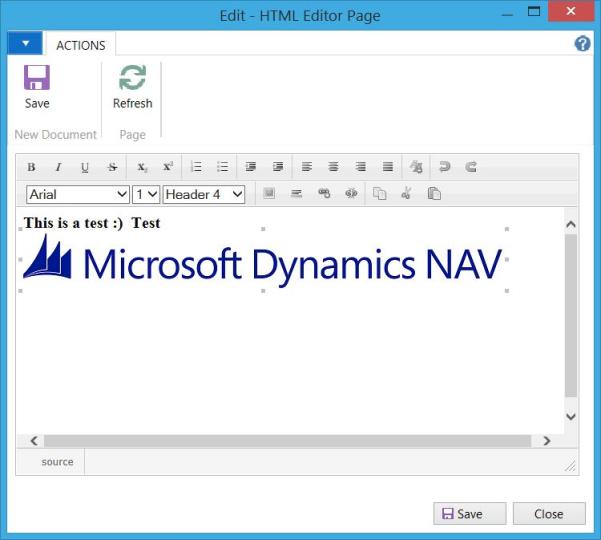Image resolution: width=601 pixels, height=540 pixels.
Task: Open Help via the question mark icon
Action: (x=582, y=43)
